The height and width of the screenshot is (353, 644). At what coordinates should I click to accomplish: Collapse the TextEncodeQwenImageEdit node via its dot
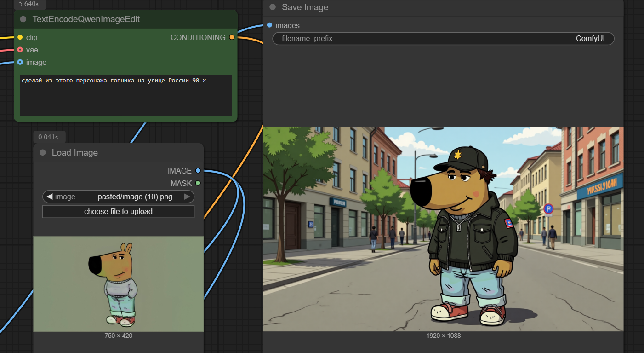(x=23, y=19)
